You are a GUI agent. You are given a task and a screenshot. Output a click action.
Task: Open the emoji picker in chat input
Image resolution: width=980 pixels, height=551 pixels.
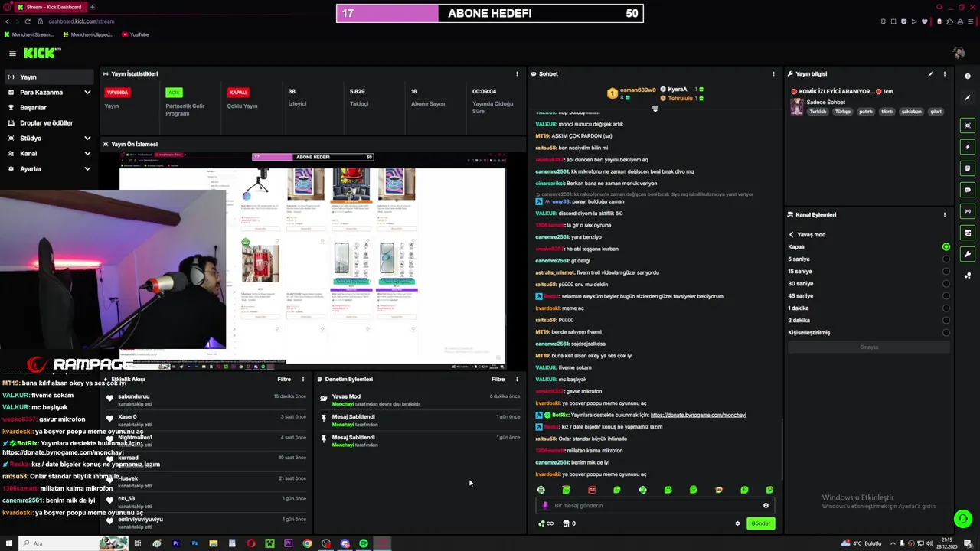coord(766,505)
